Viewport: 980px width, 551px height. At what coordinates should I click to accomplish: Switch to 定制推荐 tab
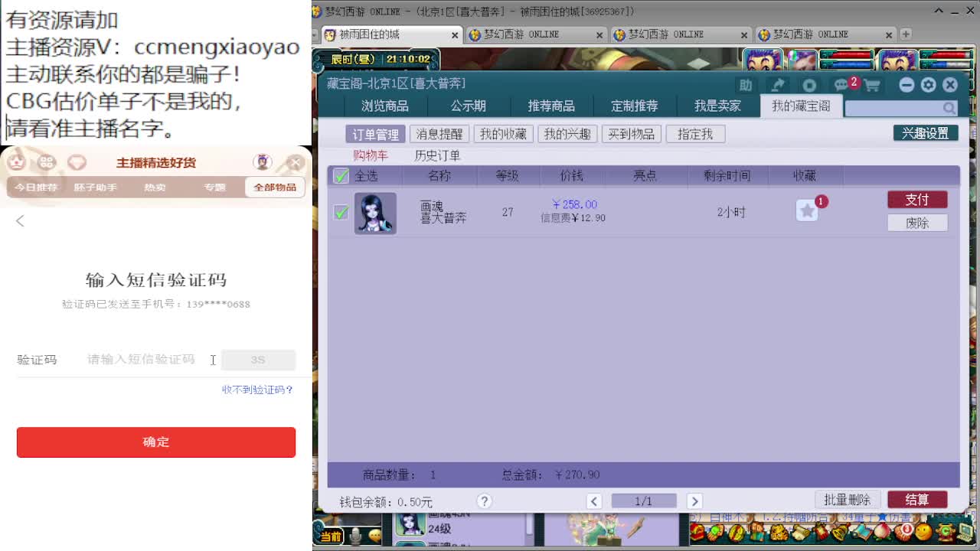point(635,106)
